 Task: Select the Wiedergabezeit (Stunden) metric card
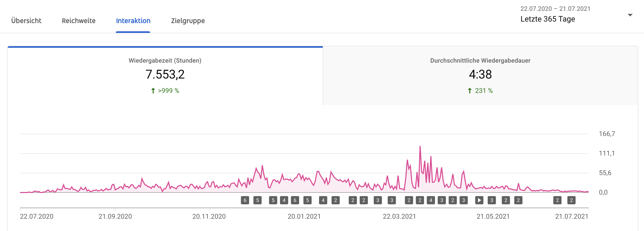coord(165,76)
